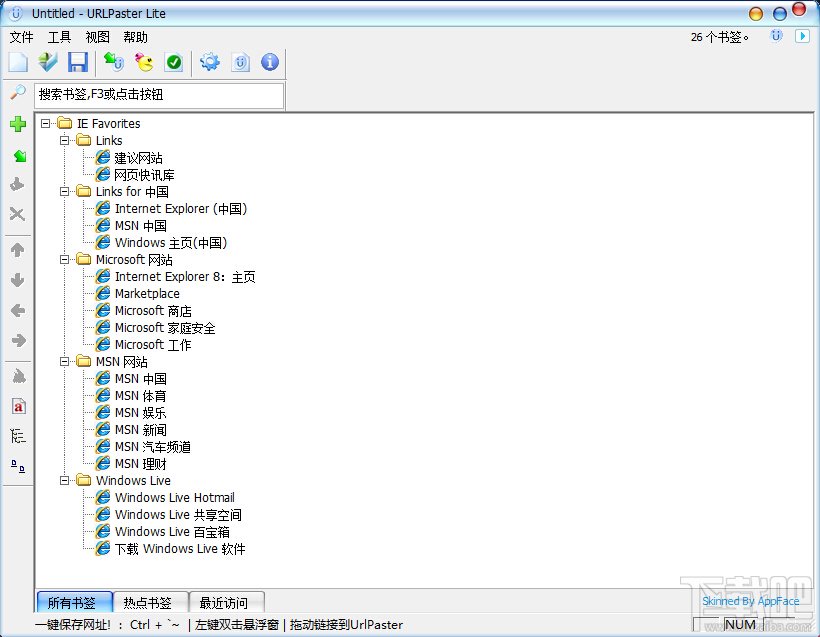Image resolution: width=820 pixels, height=637 pixels.
Task: Click the yellow smiley face toolbar icon
Action: coord(144,62)
